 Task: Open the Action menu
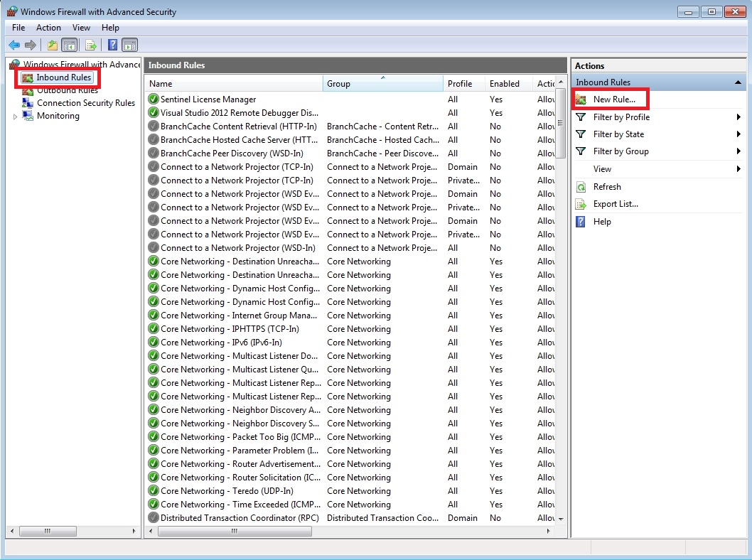[x=48, y=28]
